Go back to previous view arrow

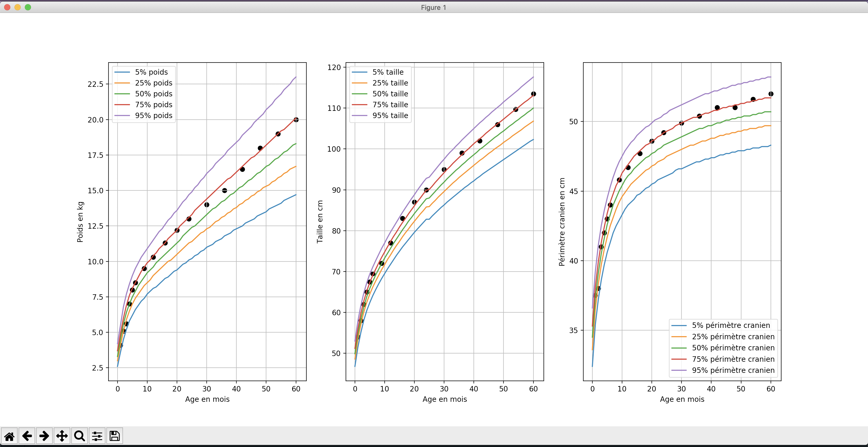coord(27,436)
